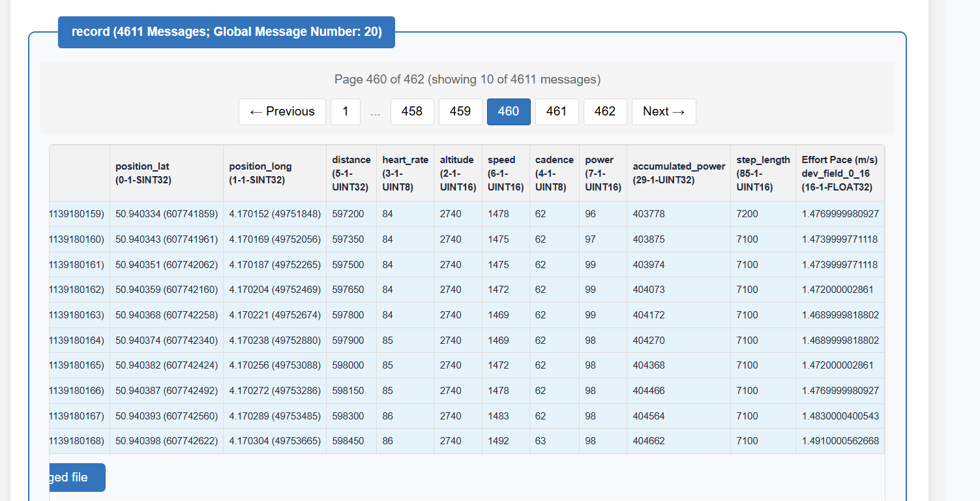Open page 458 of records
The image size is (980, 501).
coord(412,112)
